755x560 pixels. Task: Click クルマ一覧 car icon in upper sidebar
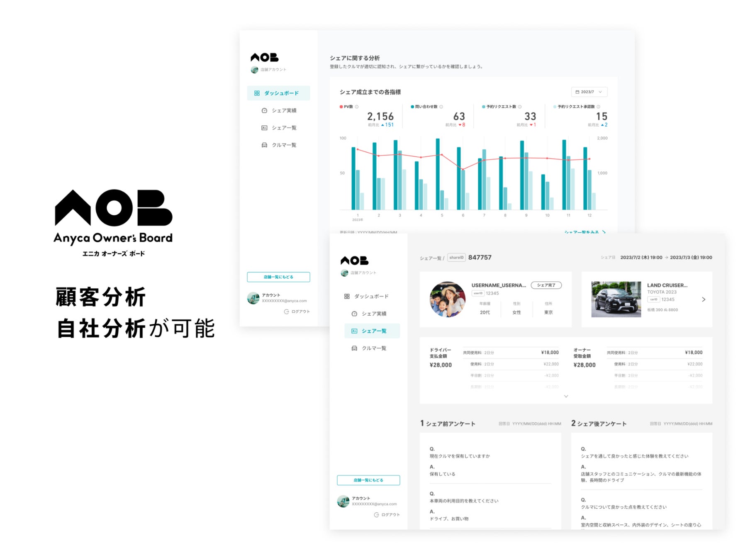pos(264,145)
